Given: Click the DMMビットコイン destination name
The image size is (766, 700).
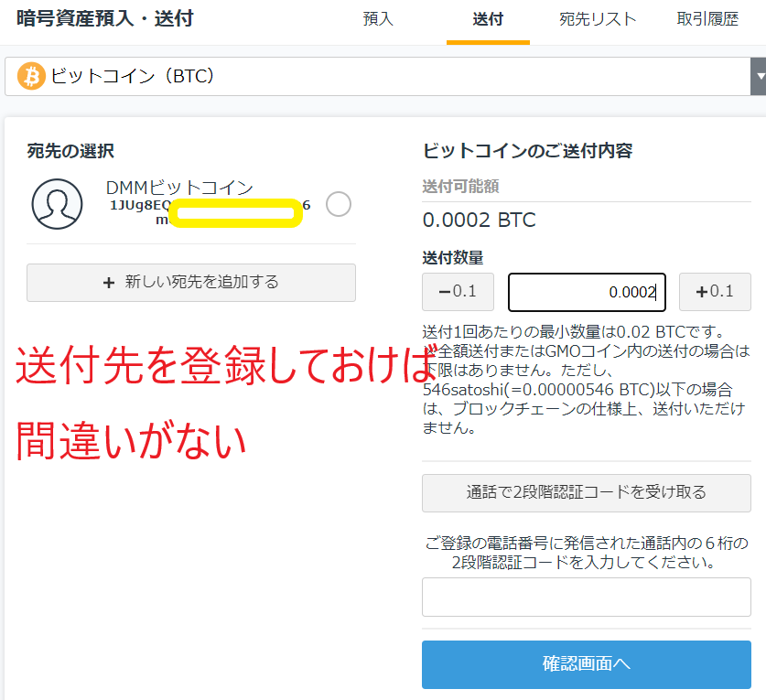Looking at the screenshot, I should (179, 188).
